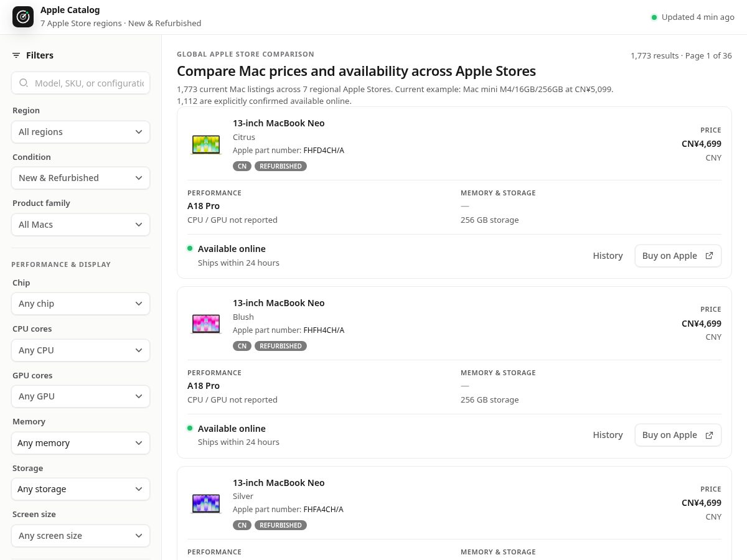Open the Chip dropdown Any chip
The height and width of the screenshot is (560, 747).
click(x=80, y=304)
